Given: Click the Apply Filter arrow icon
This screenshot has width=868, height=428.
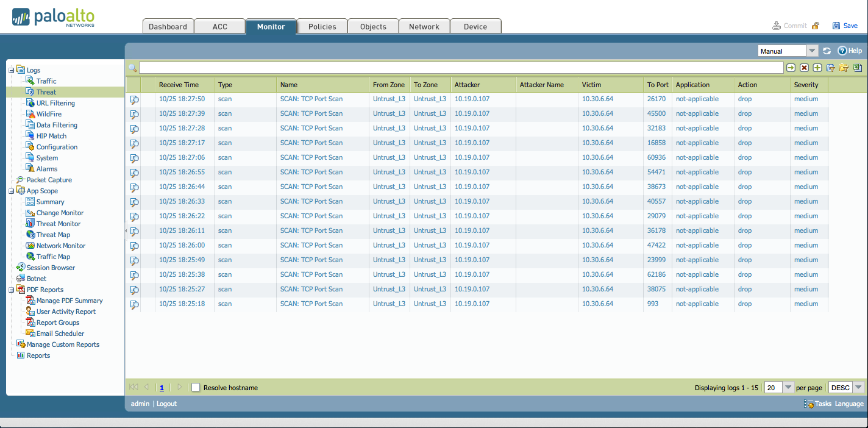Looking at the screenshot, I should [x=791, y=68].
